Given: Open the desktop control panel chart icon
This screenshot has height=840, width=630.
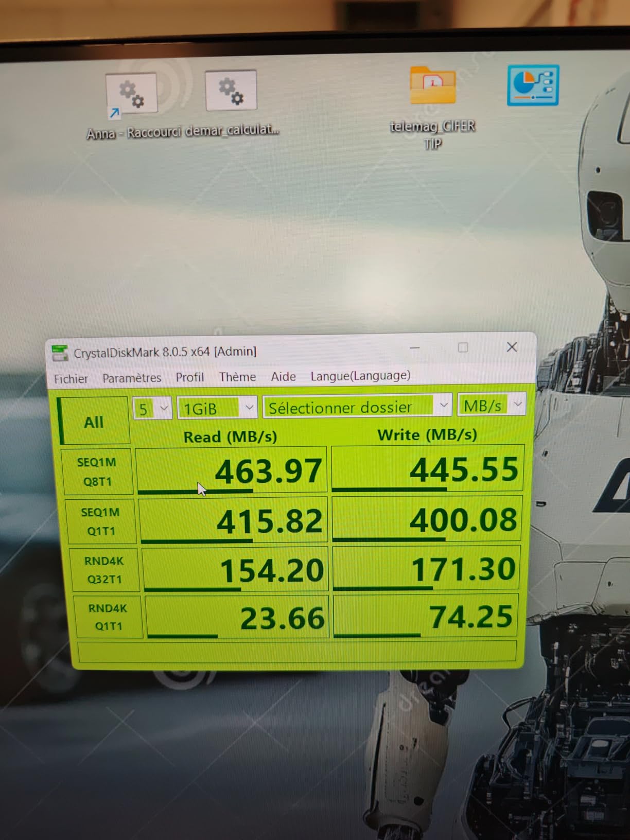Looking at the screenshot, I should [533, 85].
